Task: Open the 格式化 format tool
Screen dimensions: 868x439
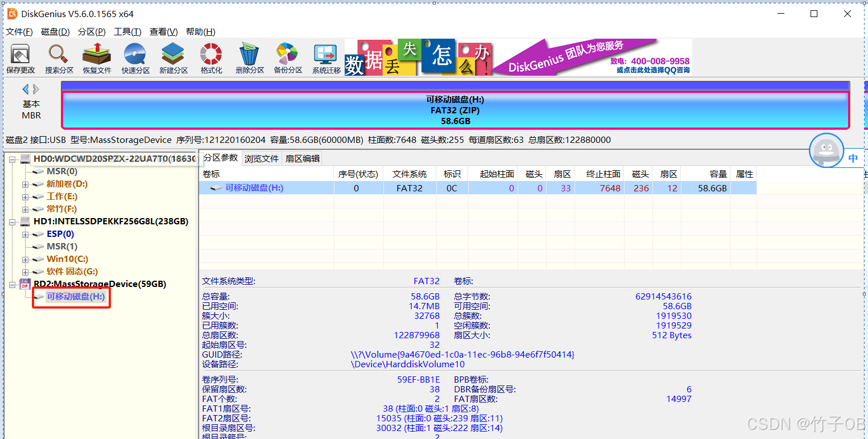Action: coord(211,57)
